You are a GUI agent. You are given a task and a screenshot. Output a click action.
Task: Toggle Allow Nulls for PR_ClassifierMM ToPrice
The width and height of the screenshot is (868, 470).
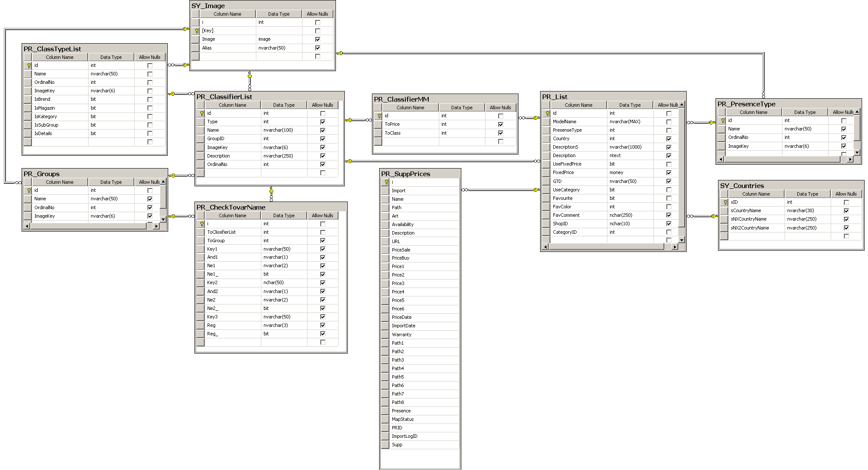500,124
